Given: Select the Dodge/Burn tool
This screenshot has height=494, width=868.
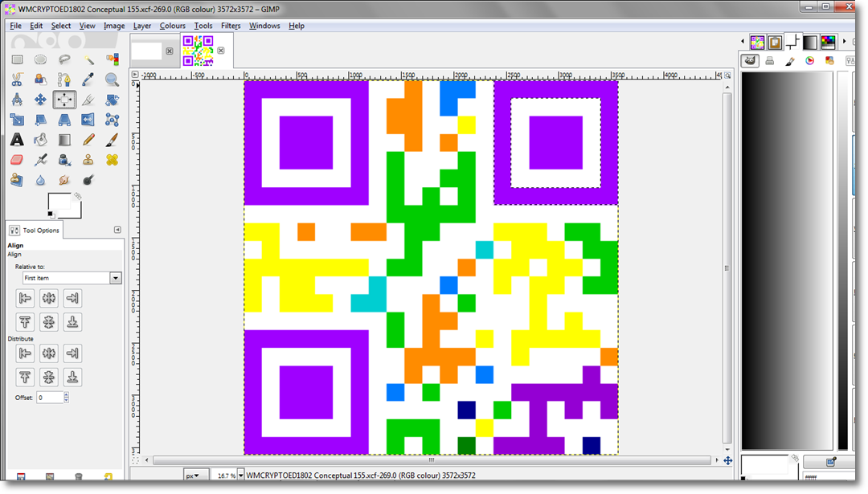Looking at the screenshot, I should [x=88, y=180].
